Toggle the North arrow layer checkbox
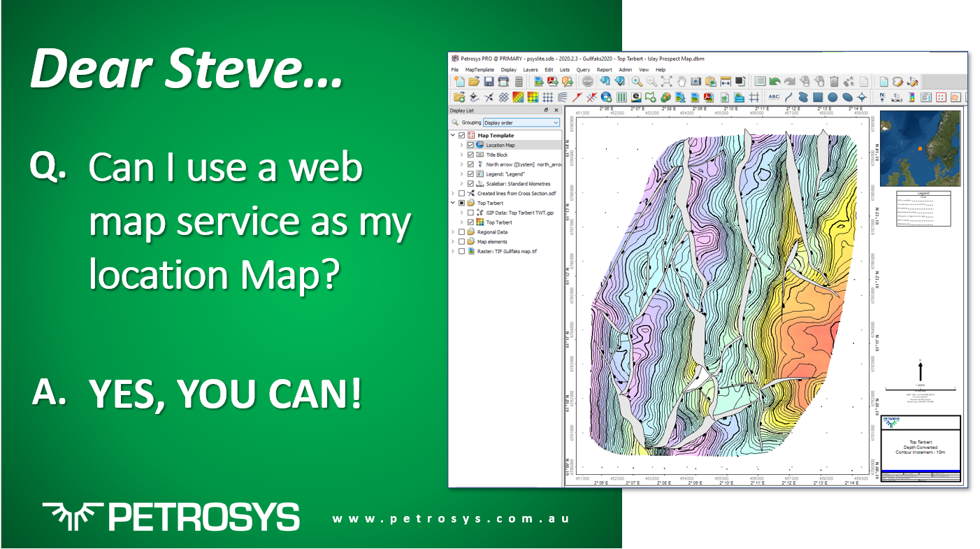 [x=470, y=164]
